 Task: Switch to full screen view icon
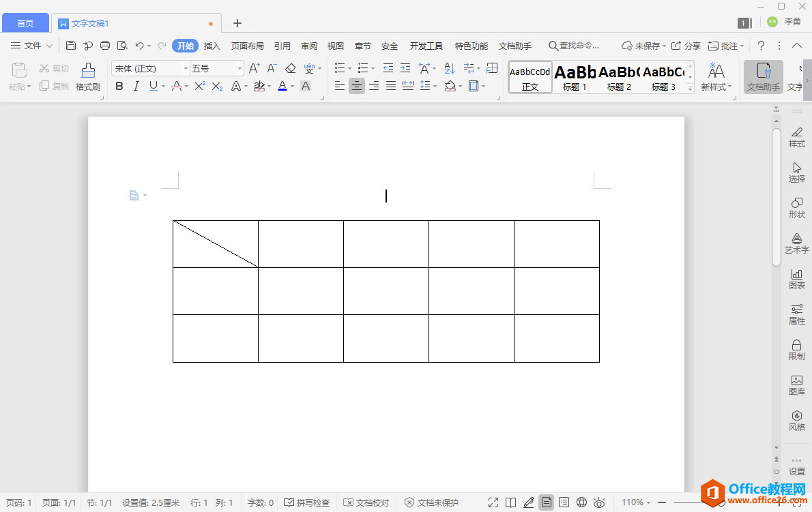click(x=493, y=502)
